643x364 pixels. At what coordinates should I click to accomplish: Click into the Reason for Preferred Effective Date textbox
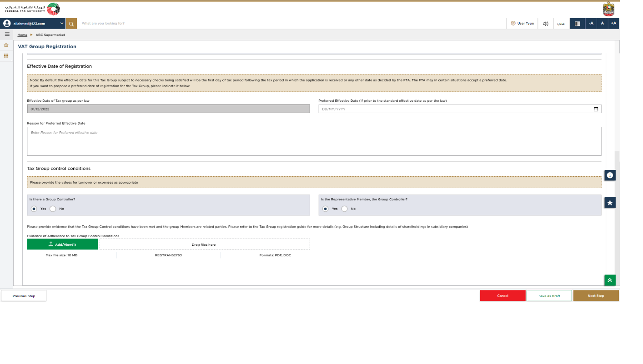pyautogui.click(x=314, y=141)
